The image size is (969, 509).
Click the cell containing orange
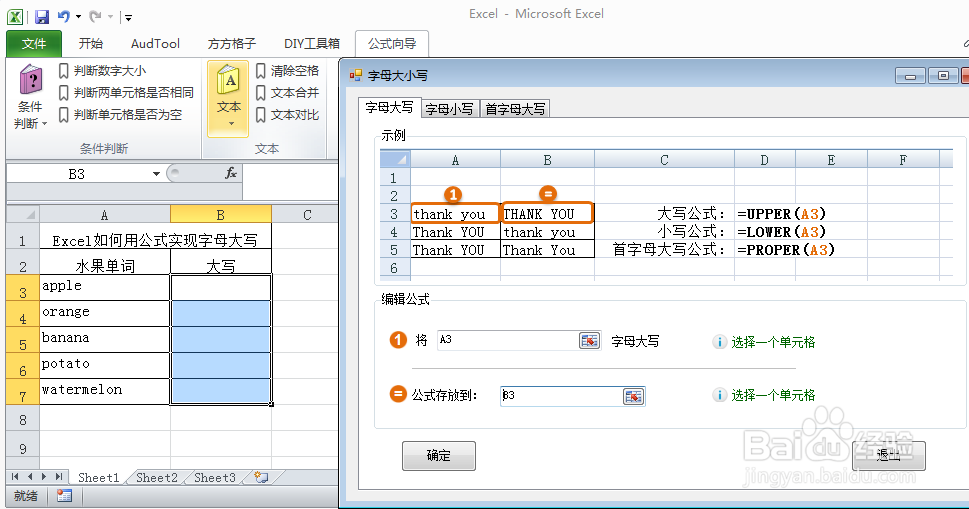(104, 313)
